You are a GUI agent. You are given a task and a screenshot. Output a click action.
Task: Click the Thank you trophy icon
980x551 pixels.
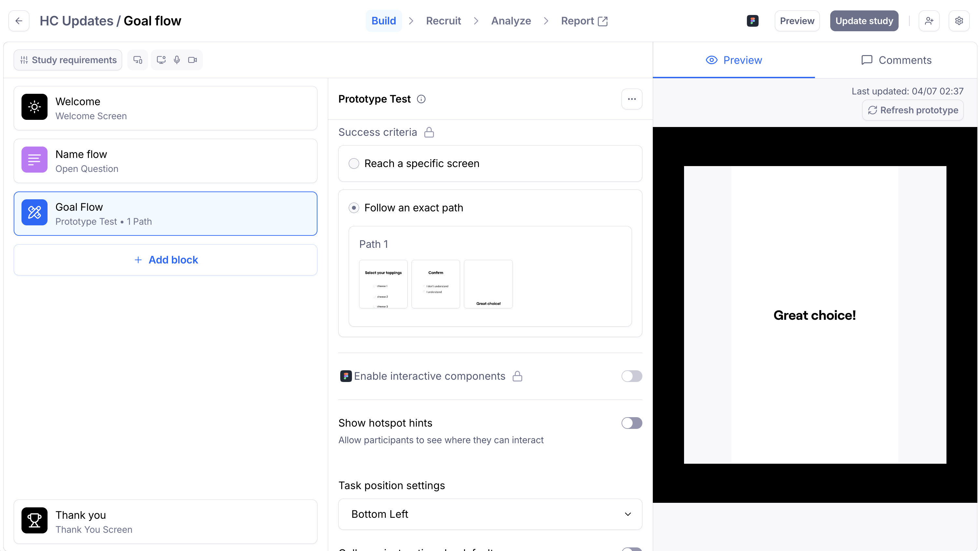(35, 521)
